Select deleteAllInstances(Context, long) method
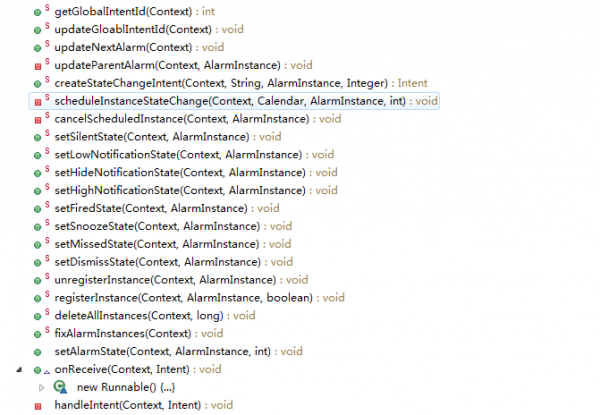The image size is (600, 415). click(155, 316)
